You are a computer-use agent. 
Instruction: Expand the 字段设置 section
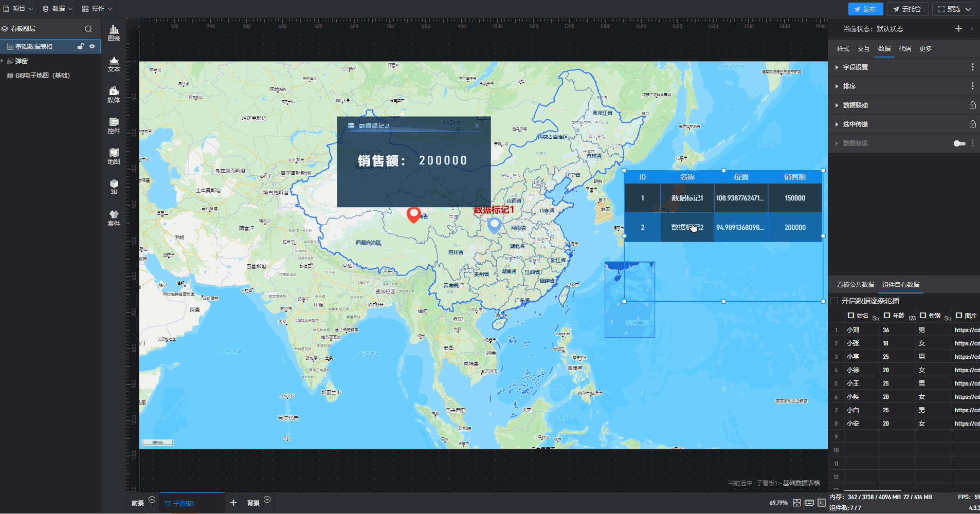855,67
